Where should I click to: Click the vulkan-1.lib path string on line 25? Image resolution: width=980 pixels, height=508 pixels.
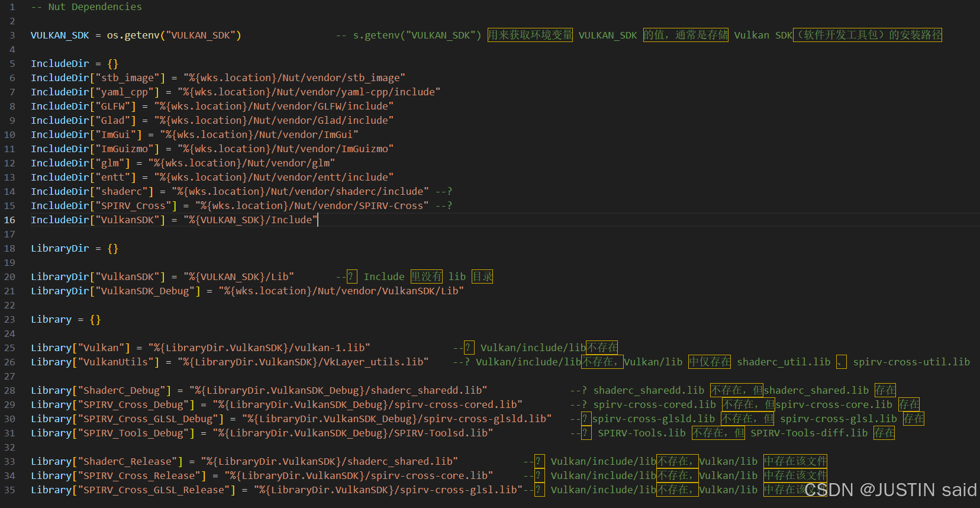pos(259,348)
